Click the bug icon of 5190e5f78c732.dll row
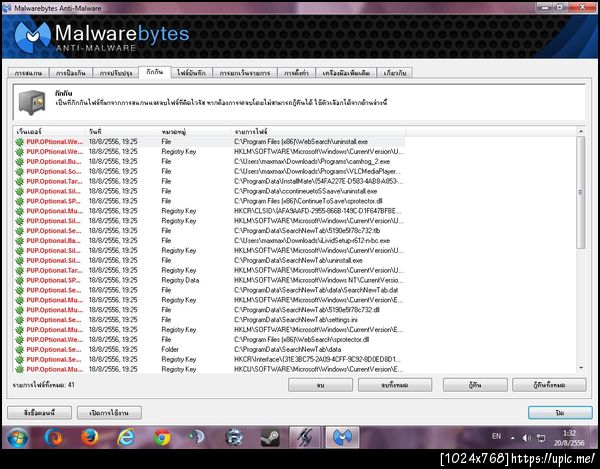 coord(19,310)
